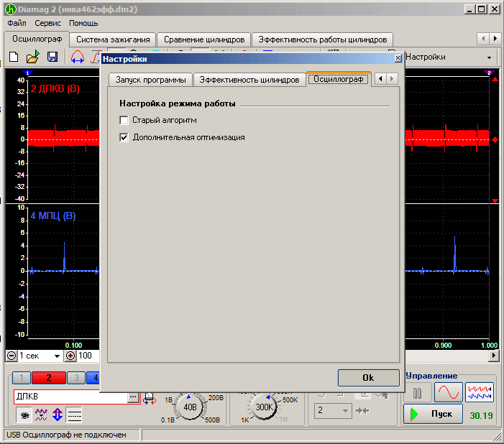504x444 pixels.
Task: Open a saved recording with folder icon
Action: (x=32, y=57)
